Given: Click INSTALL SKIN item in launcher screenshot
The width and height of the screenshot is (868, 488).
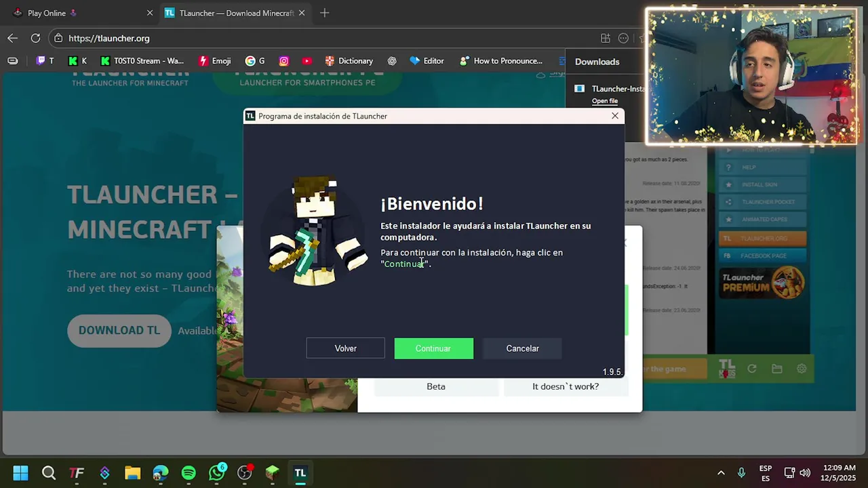Looking at the screenshot, I should coord(763,184).
